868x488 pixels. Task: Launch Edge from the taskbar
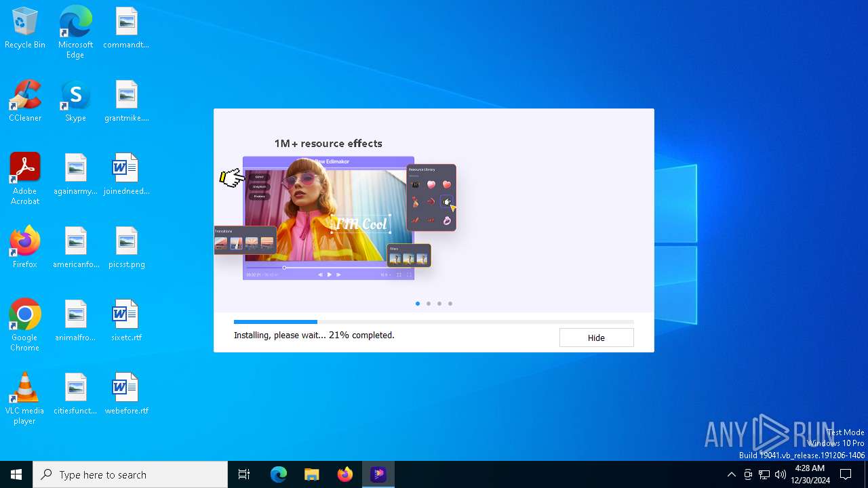click(x=279, y=474)
